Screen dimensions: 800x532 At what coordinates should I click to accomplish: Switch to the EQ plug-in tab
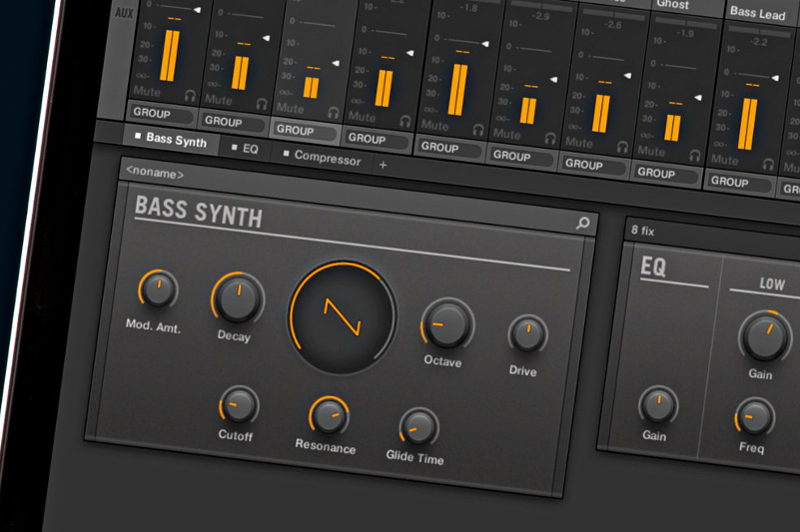point(245,149)
